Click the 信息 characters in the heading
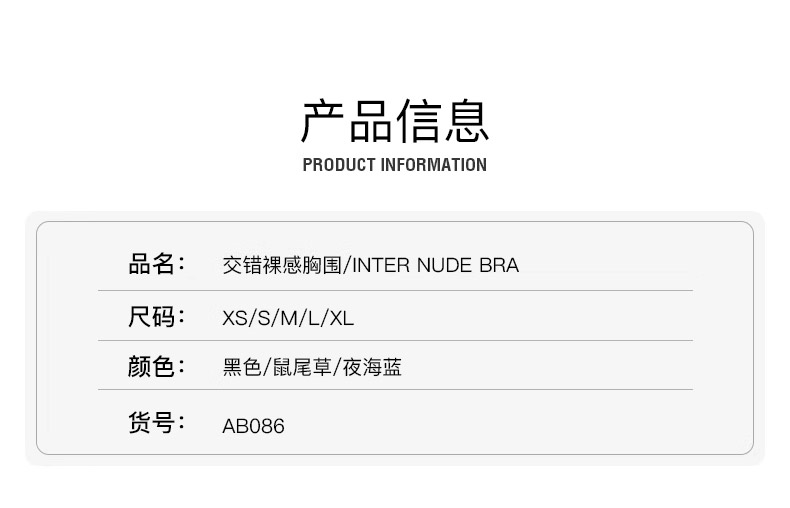790x508 pixels. (x=442, y=121)
